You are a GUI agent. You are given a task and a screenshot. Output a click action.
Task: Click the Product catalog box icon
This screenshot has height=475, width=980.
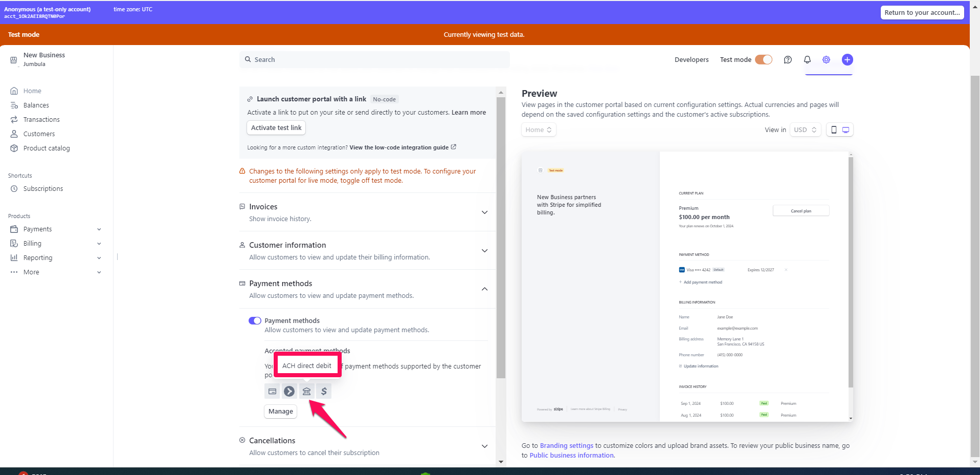[14, 148]
